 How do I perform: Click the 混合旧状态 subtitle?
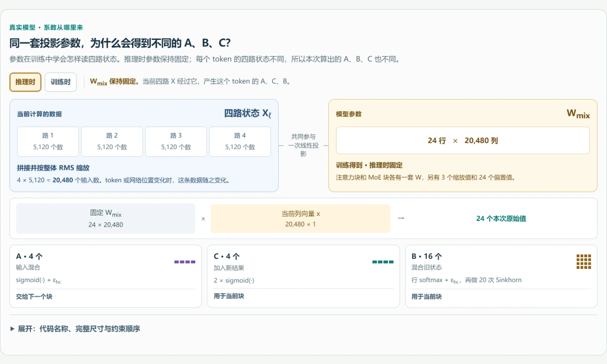(x=426, y=267)
